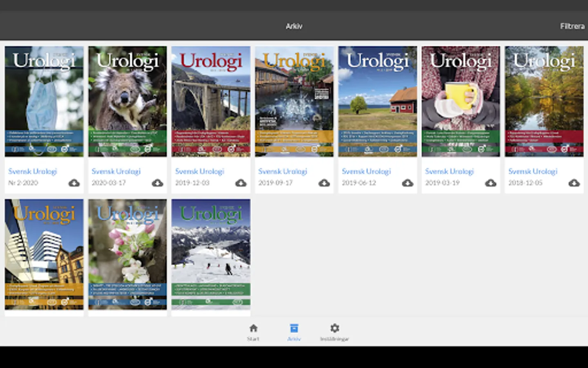Image resolution: width=588 pixels, height=368 pixels.
Task: Click the "Nr 2-2020" issue label
Action: tap(23, 183)
